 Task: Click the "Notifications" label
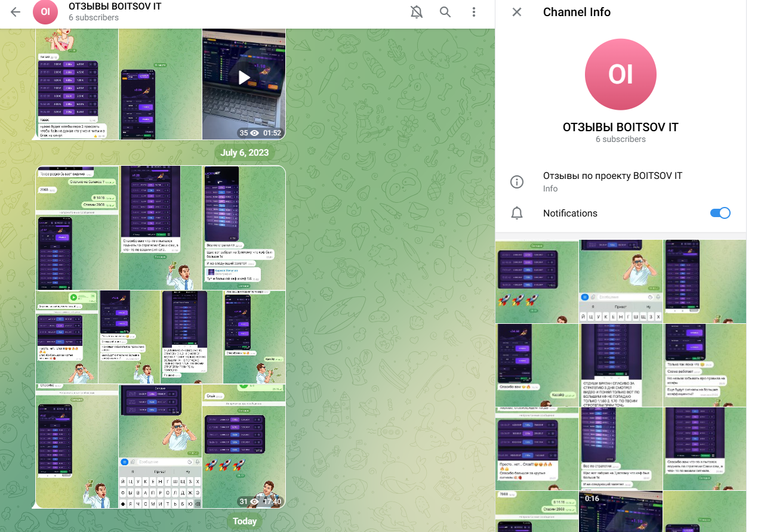coord(570,213)
